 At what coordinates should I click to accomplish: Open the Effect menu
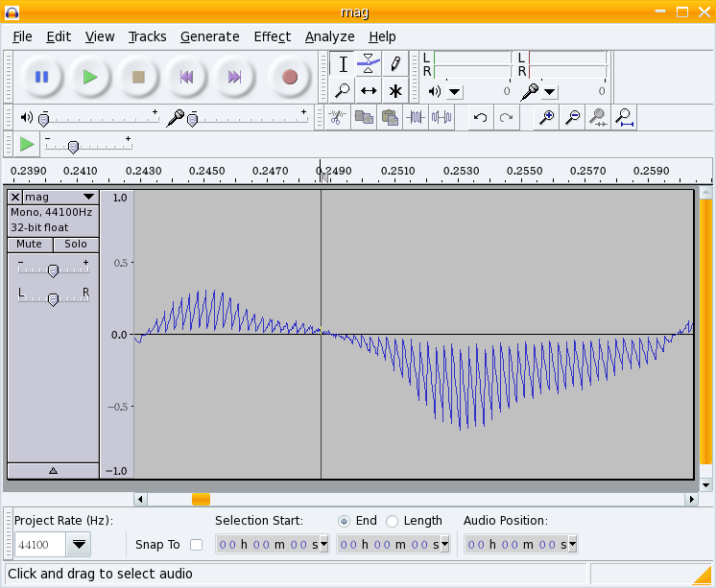272,36
